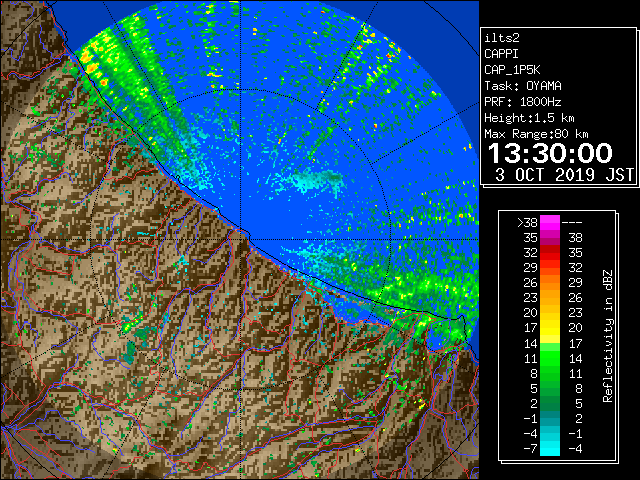The image size is (640, 480).
Task: Click the 'ilts2' site label
Action: tap(502, 38)
